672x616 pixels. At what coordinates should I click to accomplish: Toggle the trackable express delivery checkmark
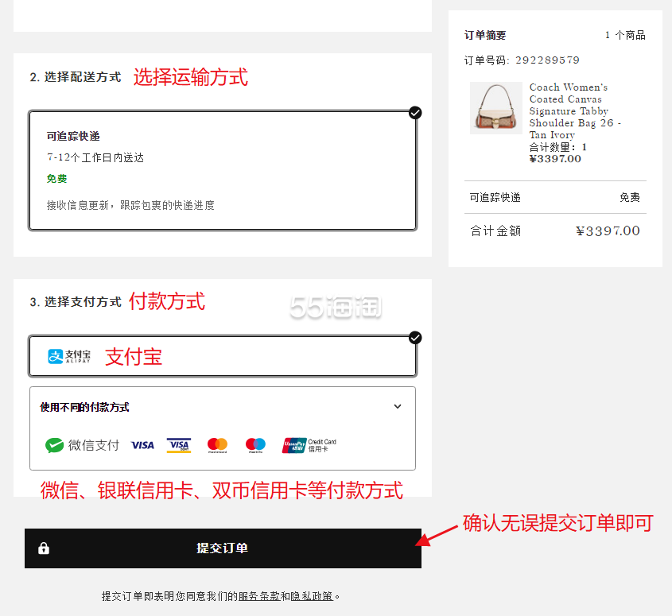(415, 113)
